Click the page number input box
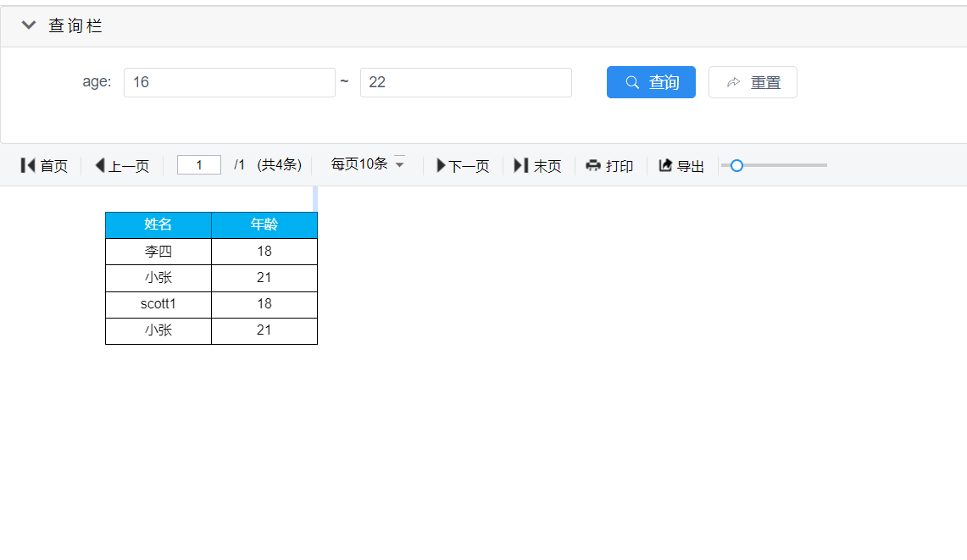Screen dimensions: 967x560 [x=198, y=165]
